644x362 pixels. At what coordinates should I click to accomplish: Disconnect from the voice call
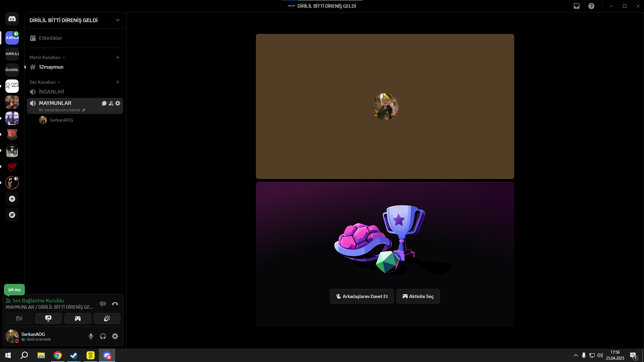[x=115, y=304]
